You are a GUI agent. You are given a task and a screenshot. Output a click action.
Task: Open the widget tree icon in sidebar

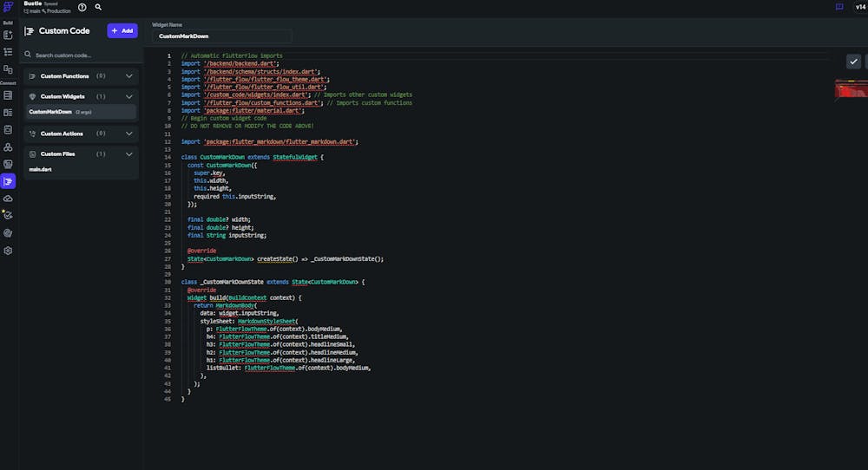click(x=8, y=52)
